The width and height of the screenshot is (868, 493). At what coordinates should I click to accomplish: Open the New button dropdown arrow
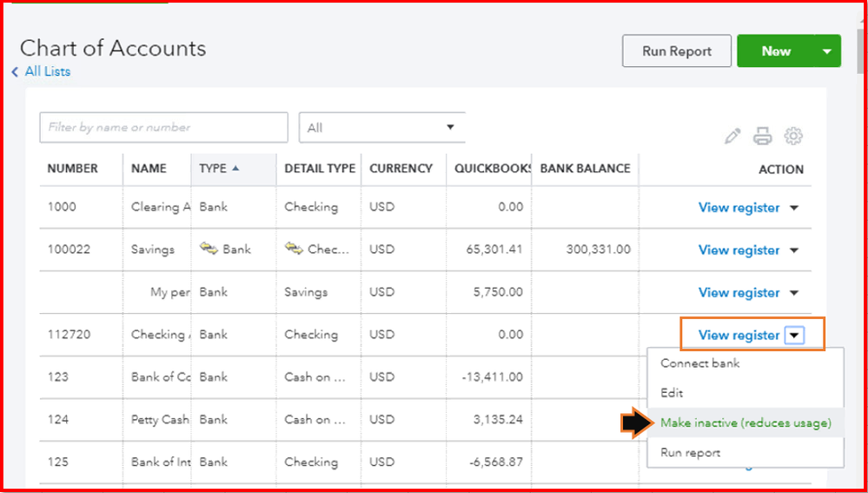coord(827,51)
